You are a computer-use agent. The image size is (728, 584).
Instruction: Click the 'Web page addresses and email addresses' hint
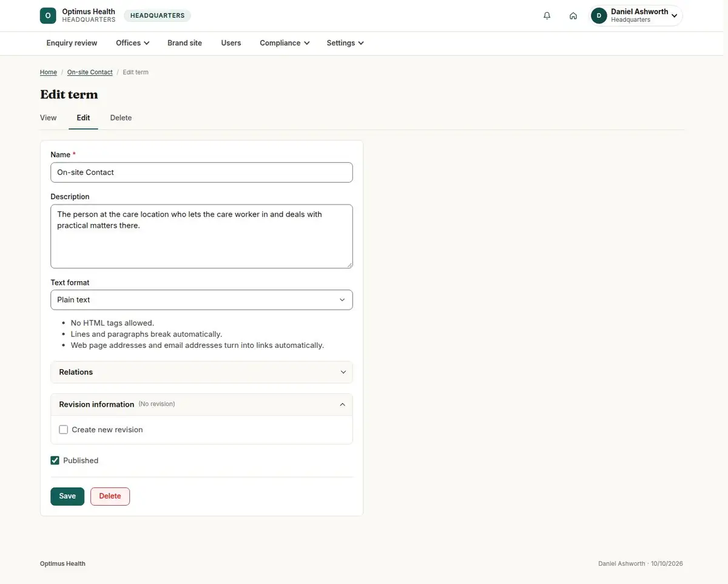[197, 345]
